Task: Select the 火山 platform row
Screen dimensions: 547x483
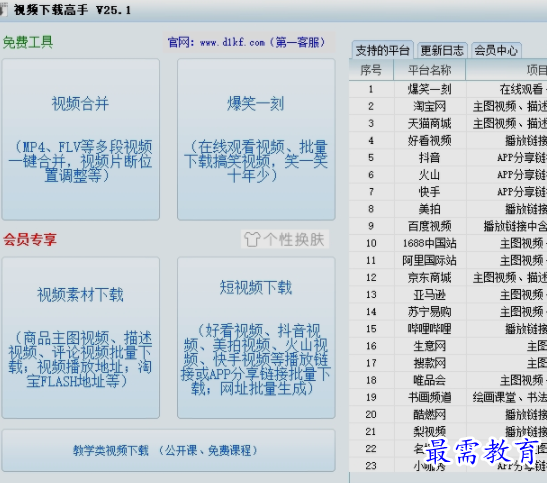Action: pyautogui.click(x=429, y=175)
